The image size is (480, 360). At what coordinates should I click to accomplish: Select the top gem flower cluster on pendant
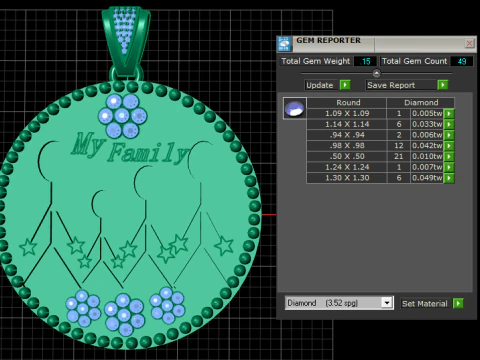pos(122,116)
